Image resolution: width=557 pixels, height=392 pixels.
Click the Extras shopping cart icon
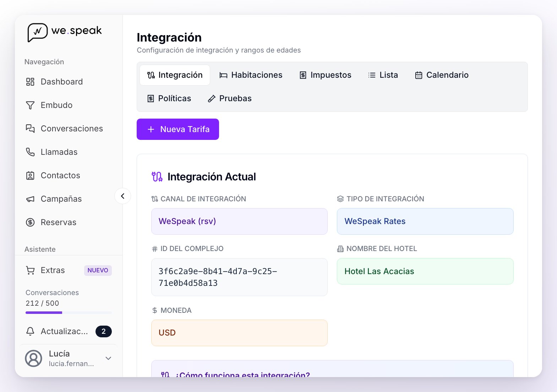pos(30,270)
